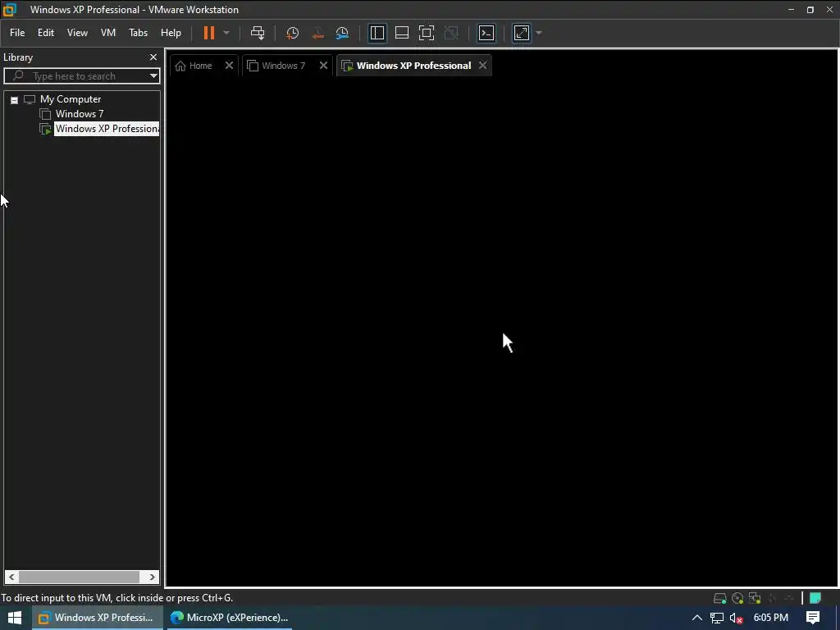840x630 pixels.
Task: Toggle the thumbnail bar view
Action: [402, 33]
